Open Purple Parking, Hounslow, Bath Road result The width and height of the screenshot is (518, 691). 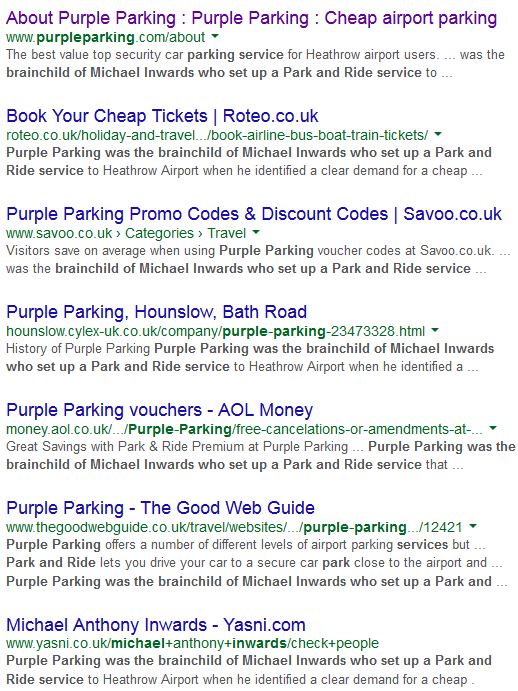(157, 312)
